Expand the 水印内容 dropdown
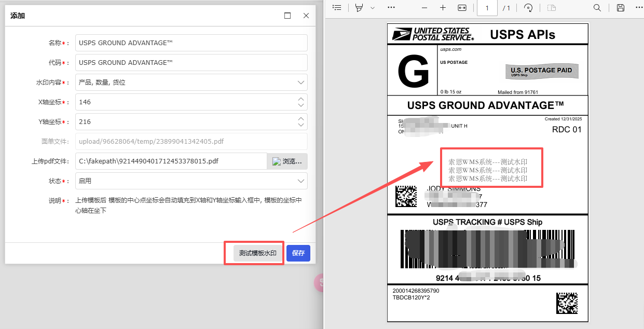Image resolution: width=644 pixels, height=329 pixels. (x=300, y=83)
